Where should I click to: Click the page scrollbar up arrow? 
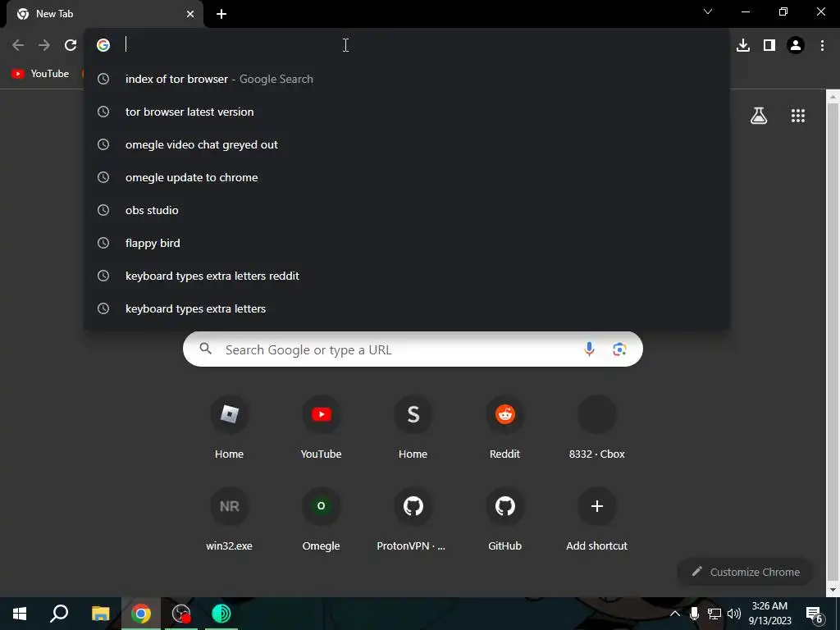[x=833, y=97]
